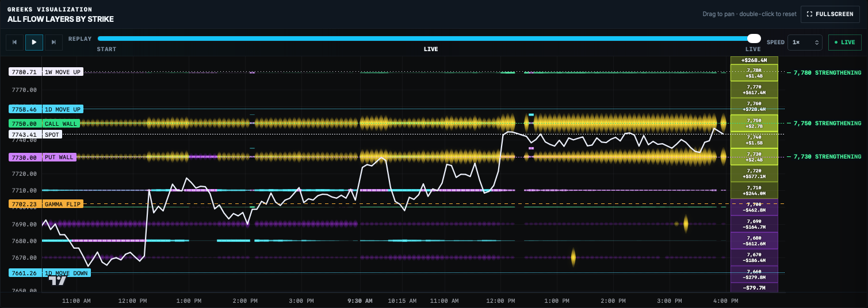
Task: Click the 7,690 −$164.7M strike cell
Action: click(x=754, y=224)
